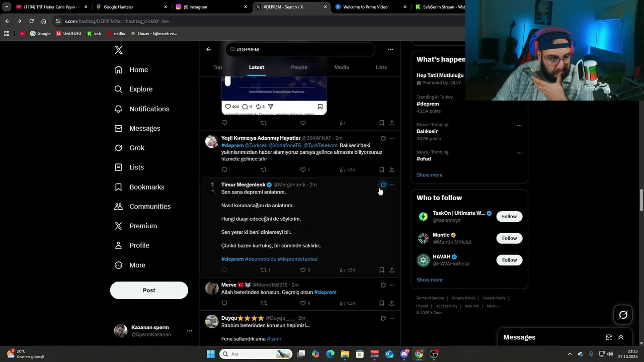Switch to the Media tab
The width and height of the screenshot is (644, 362).
(x=342, y=67)
